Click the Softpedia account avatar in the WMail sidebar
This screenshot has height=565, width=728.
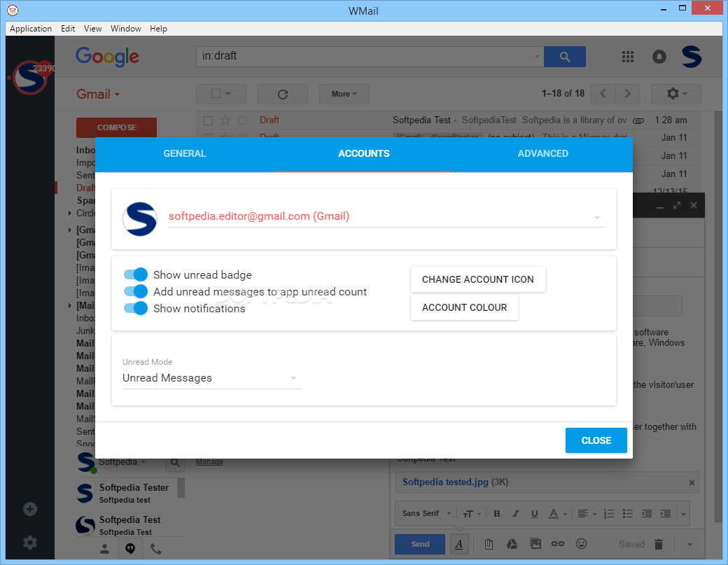click(29, 78)
